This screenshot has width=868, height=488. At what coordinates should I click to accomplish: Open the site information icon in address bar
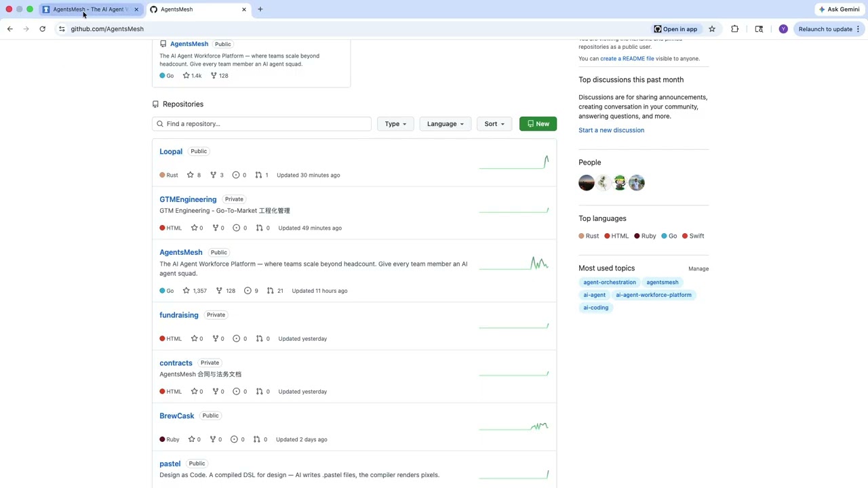coord(62,29)
